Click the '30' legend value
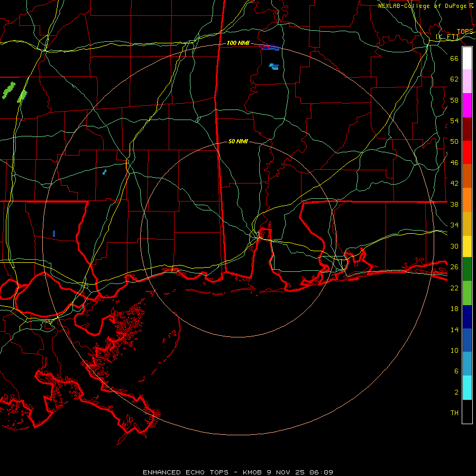 tap(454, 246)
